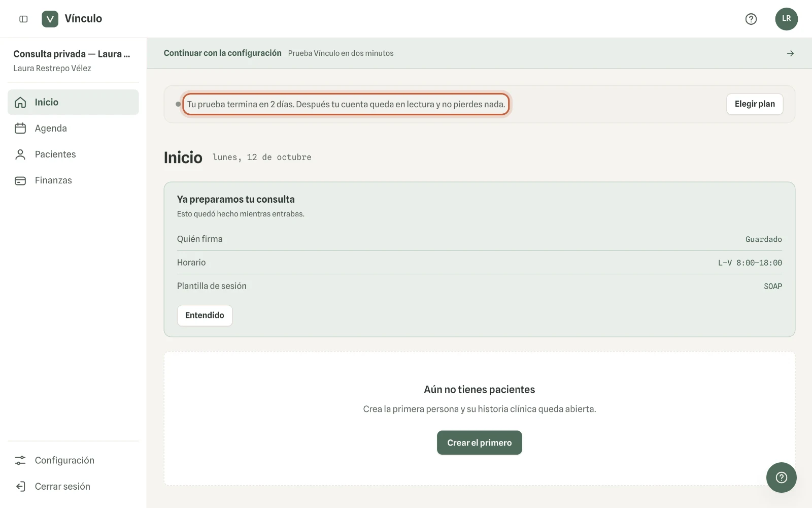Click the Elegir plan button
The height and width of the screenshot is (508, 812).
point(755,104)
